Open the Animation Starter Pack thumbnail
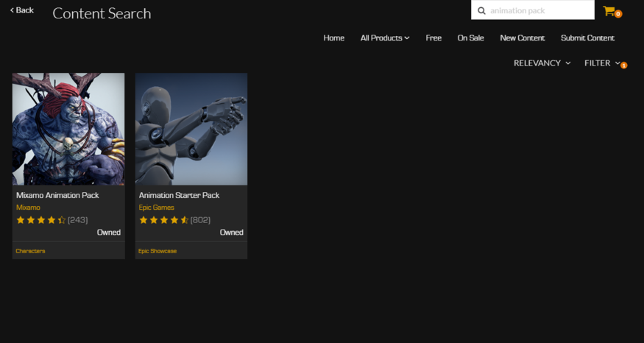The height and width of the screenshot is (343, 644). [x=191, y=129]
